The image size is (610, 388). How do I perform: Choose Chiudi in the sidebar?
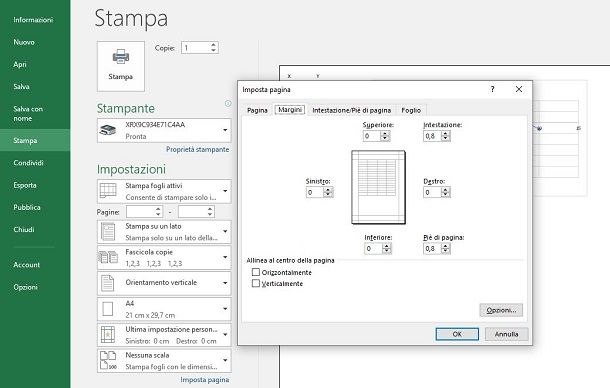(x=24, y=230)
